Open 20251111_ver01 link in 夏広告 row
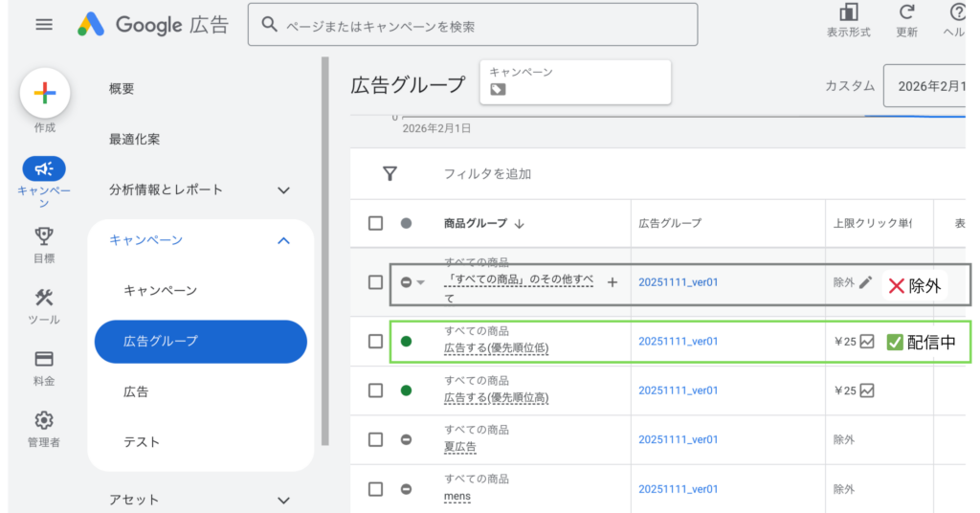The width and height of the screenshot is (980, 513). 679,440
